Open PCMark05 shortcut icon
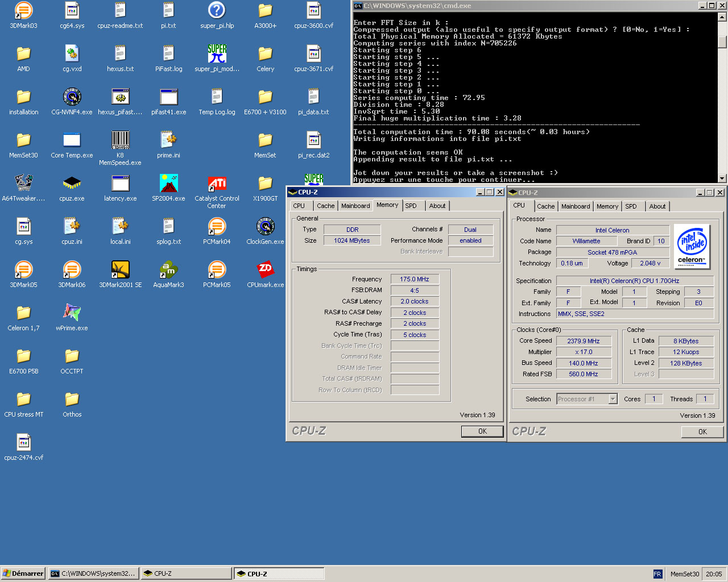The height and width of the screenshot is (582, 728). 217,269
